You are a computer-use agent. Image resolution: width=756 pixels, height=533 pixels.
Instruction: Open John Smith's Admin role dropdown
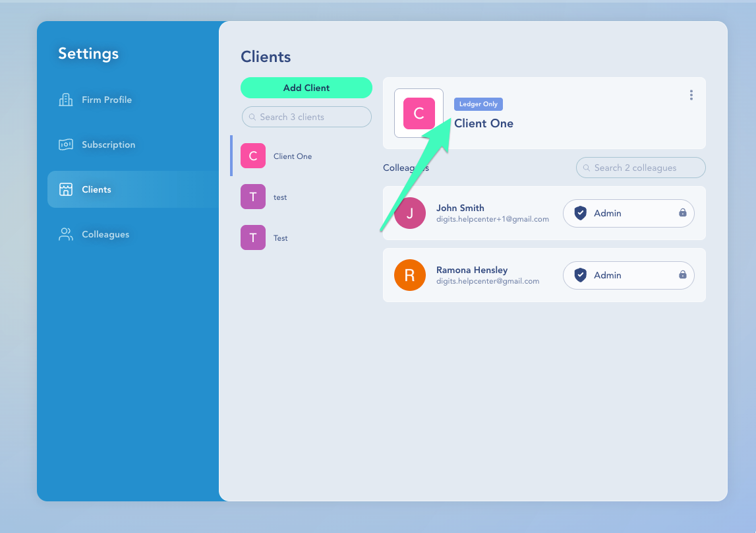tap(628, 213)
